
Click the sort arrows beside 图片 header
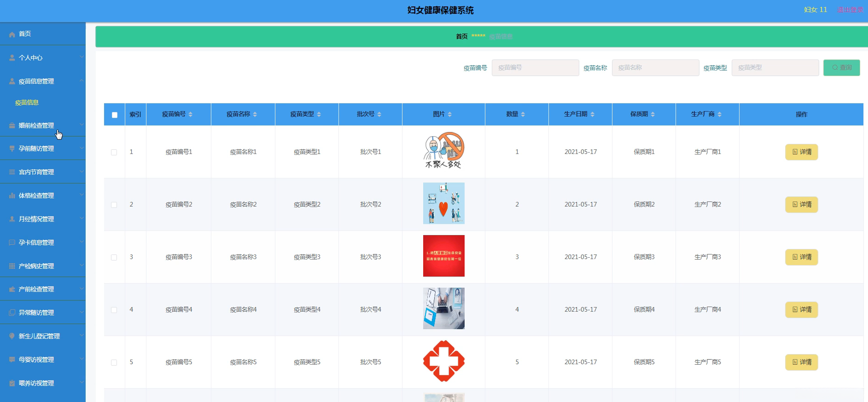450,114
